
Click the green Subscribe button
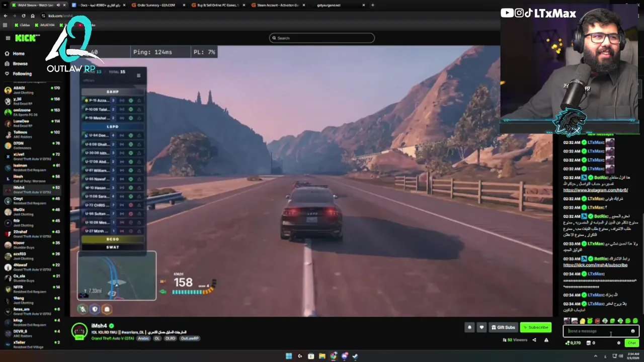pyautogui.click(x=535, y=327)
